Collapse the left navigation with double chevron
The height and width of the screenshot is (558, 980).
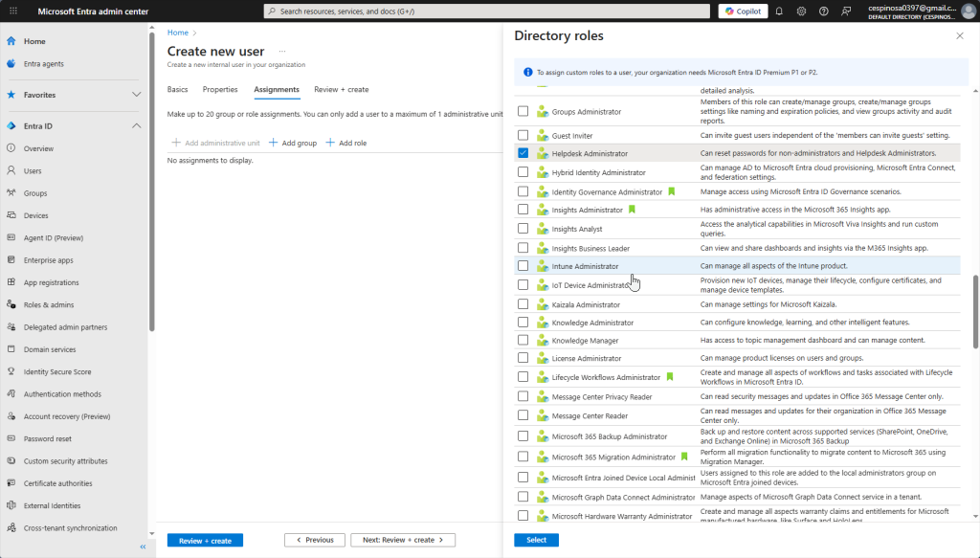tap(143, 547)
